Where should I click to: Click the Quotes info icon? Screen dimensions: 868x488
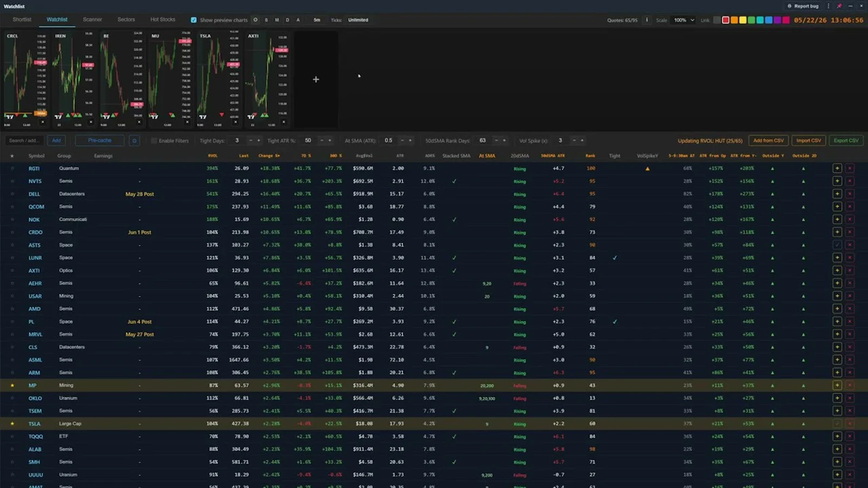646,20
